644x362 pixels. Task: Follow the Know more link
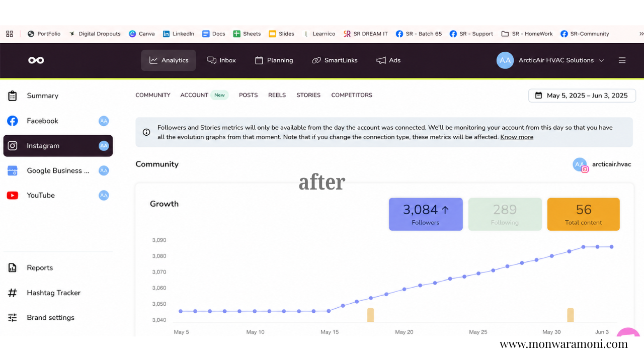[517, 137]
